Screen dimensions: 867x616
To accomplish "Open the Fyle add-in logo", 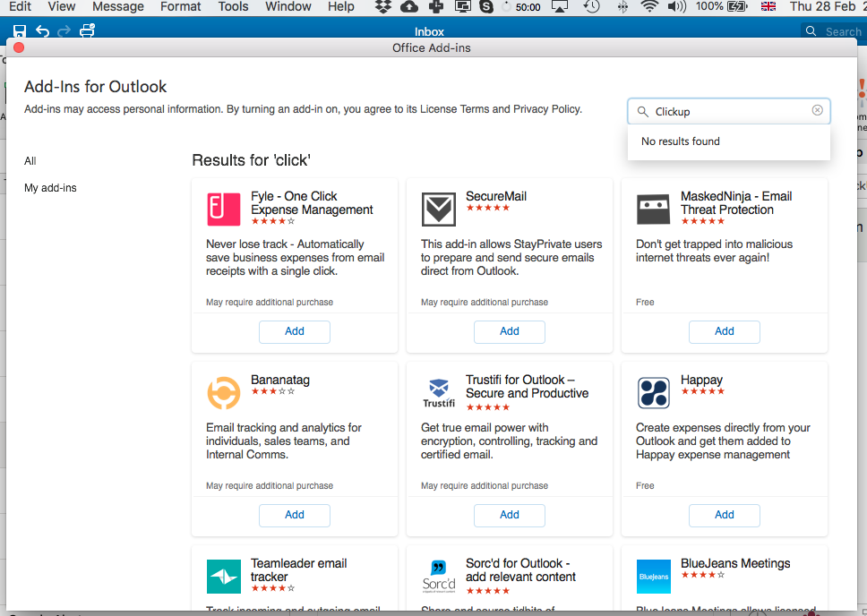I will (x=223, y=209).
